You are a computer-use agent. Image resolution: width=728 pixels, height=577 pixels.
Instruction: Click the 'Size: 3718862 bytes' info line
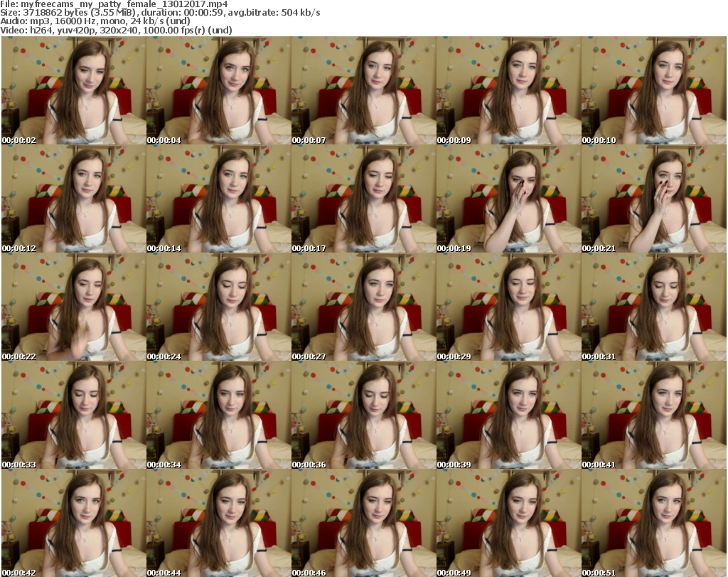point(160,13)
